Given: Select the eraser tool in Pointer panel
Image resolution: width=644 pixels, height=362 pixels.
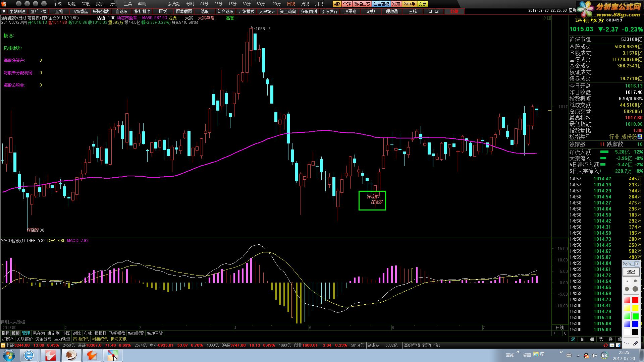Looking at the screenshot, I should pos(635,343).
